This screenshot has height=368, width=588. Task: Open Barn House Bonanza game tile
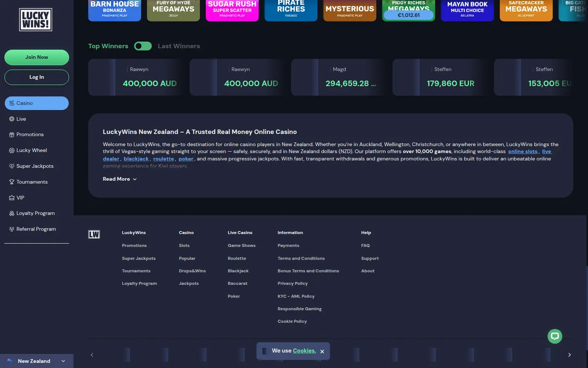115,10
